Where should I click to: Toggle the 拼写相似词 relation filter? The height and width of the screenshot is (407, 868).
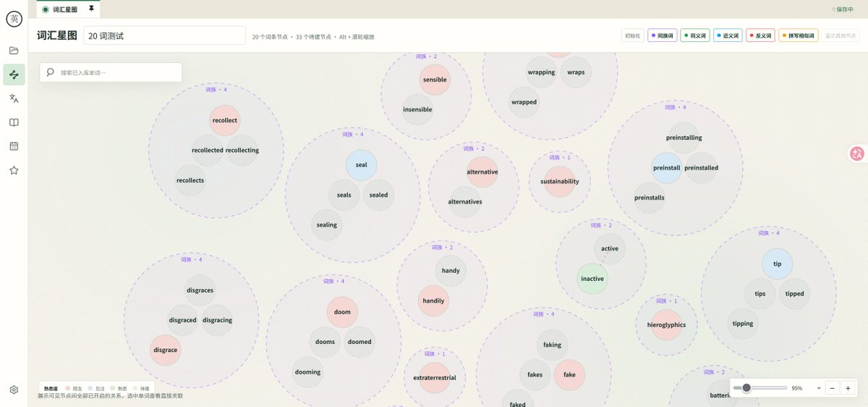[x=799, y=35]
